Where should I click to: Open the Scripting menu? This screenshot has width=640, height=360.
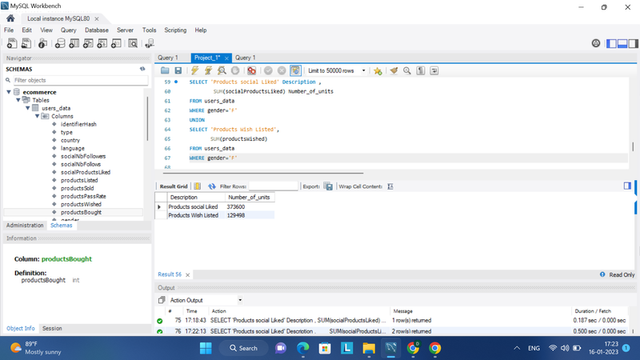176,30
